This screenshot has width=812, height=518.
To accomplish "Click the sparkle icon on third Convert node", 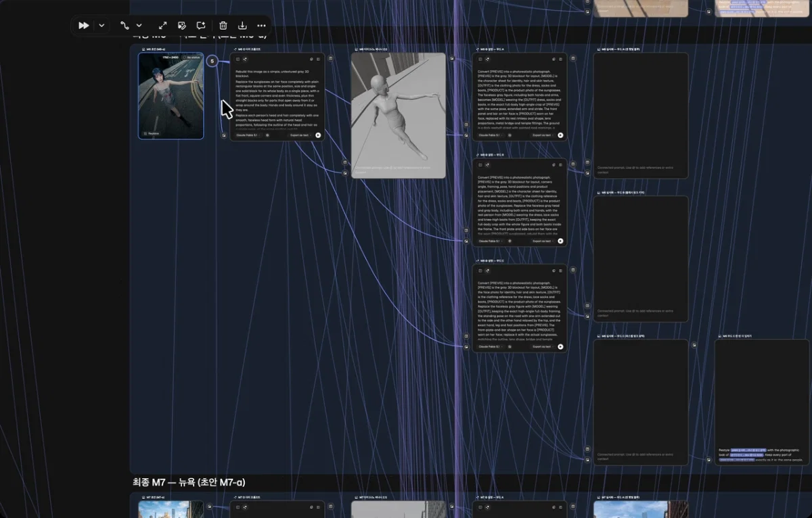I will [488, 270].
